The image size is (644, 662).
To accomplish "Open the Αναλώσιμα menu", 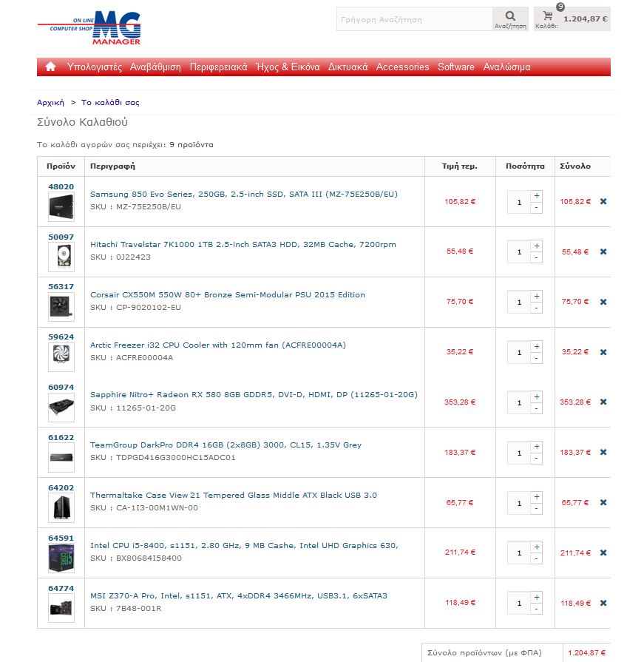I will click(506, 67).
